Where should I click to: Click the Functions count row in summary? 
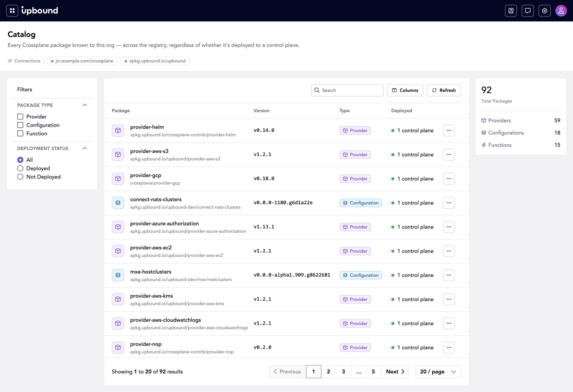[521, 145]
